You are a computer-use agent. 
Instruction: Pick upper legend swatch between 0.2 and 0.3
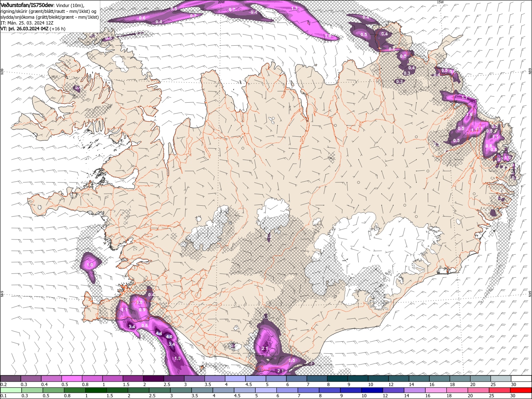pyautogui.click(x=10, y=379)
